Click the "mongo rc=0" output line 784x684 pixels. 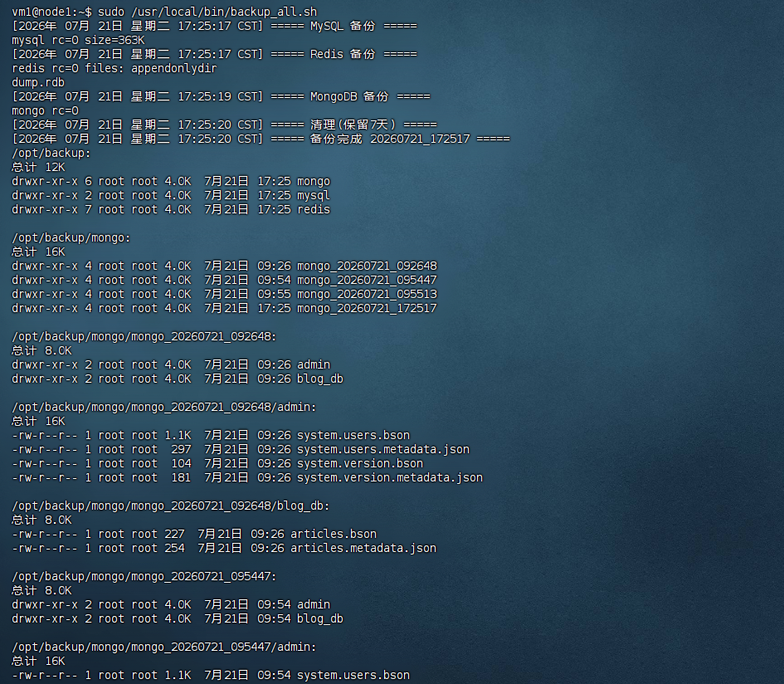pyautogui.click(x=46, y=110)
